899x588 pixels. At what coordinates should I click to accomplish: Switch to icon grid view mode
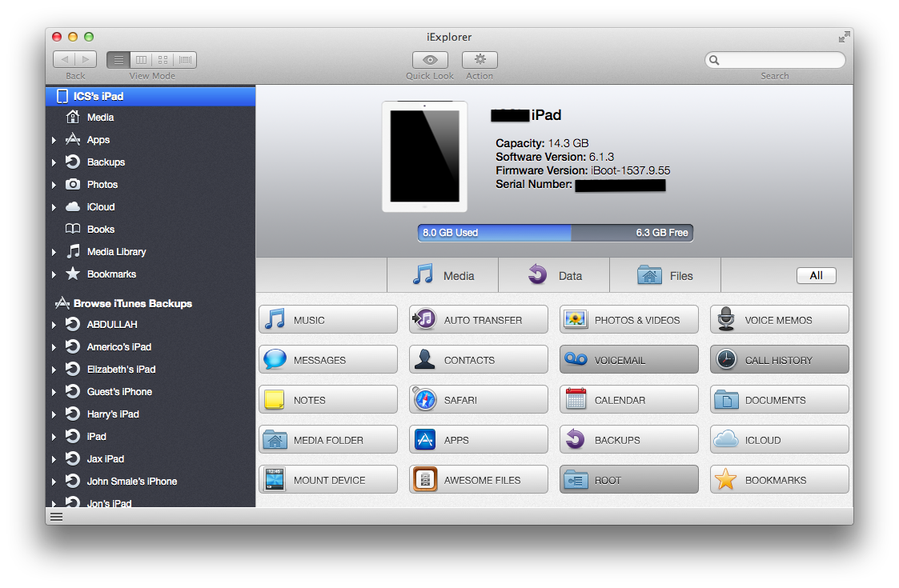(163, 60)
